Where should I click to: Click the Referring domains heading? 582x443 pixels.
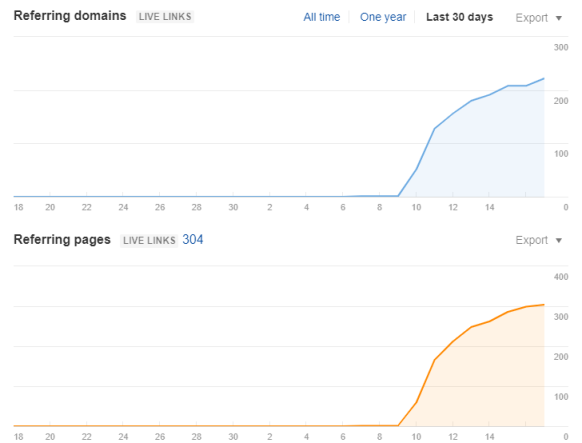pos(70,16)
